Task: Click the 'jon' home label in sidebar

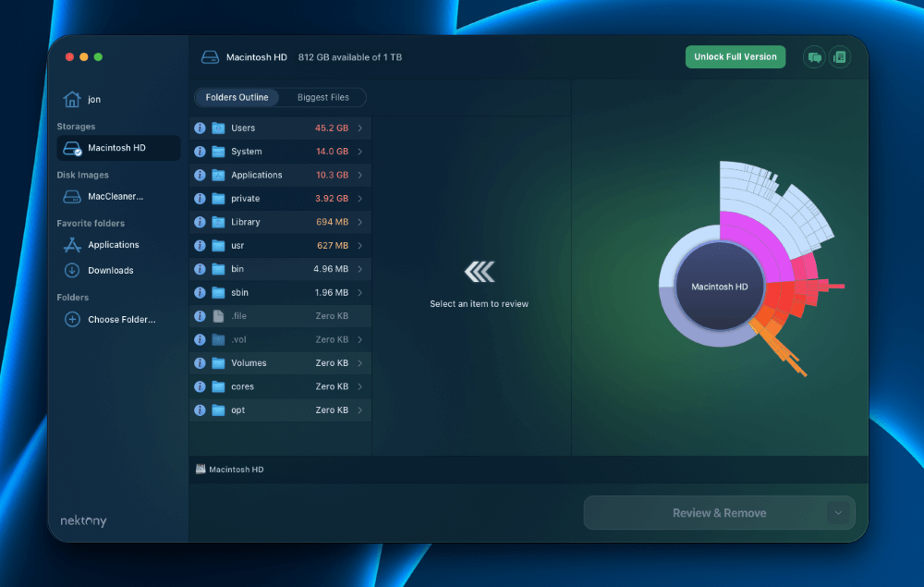Action: click(94, 100)
